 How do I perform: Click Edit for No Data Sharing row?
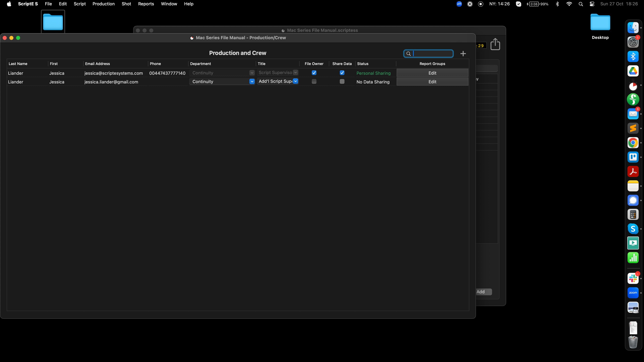click(x=432, y=82)
